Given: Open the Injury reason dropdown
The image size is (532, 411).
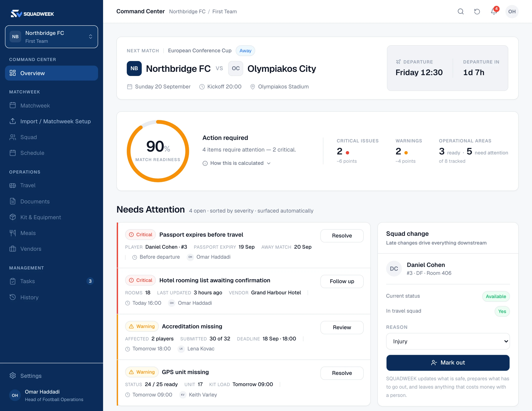Looking at the screenshot, I should point(448,341).
